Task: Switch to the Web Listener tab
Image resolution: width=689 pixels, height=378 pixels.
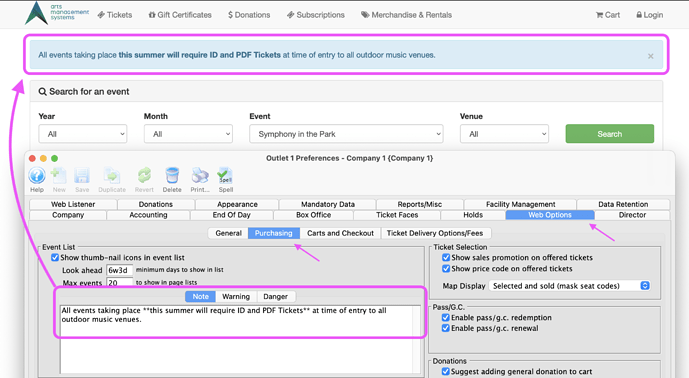Action: [x=73, y=204]
